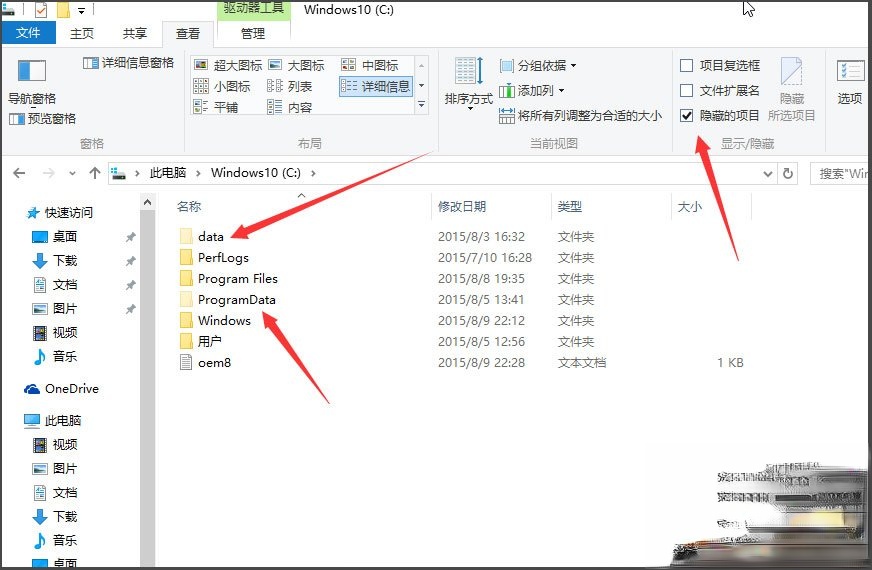This screenshot has height=570, width=872.
Task: Select 详细信息 details layout
Action: tap(375, 86)
